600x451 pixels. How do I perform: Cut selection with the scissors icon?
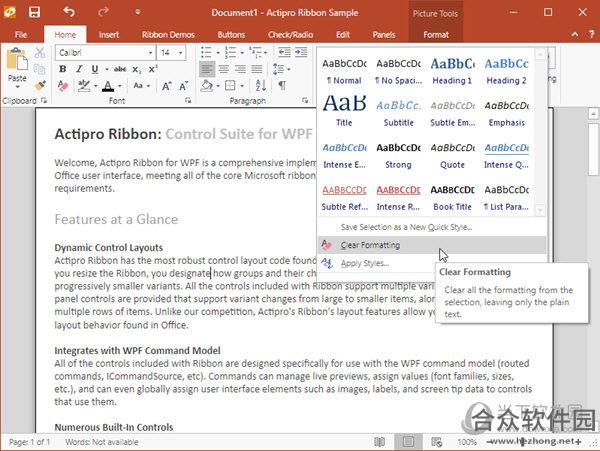point(40,53)
